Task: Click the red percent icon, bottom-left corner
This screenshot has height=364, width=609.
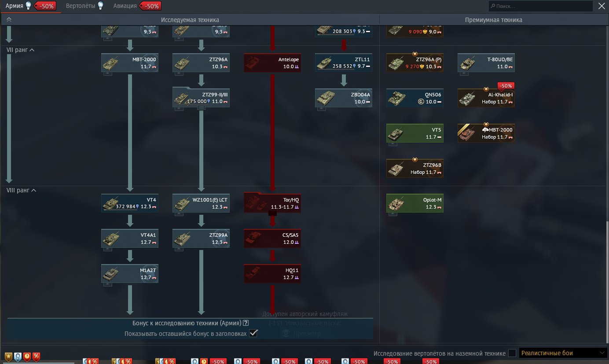Action: [36, 357]
